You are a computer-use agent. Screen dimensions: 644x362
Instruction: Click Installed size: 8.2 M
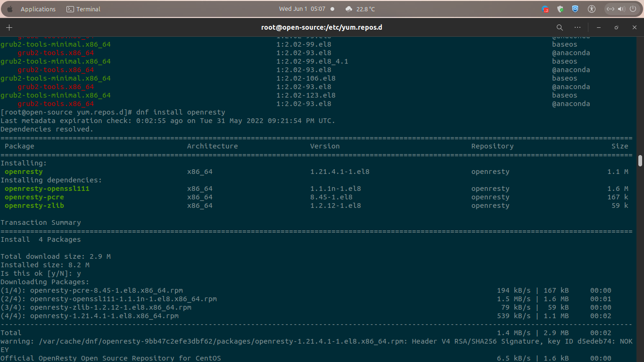[x=45, y=265]
